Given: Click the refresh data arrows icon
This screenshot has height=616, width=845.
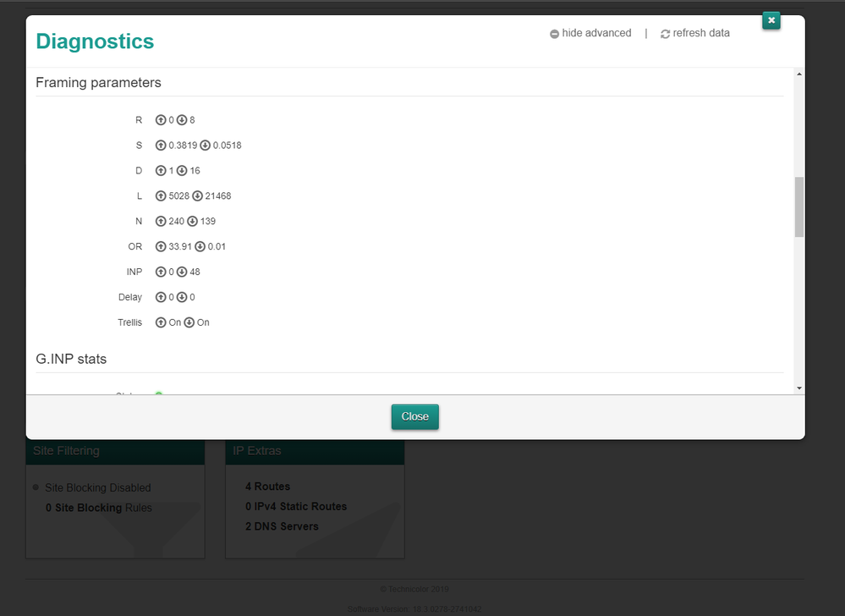Looking at the screenshot, I should [x=665, y=34].
